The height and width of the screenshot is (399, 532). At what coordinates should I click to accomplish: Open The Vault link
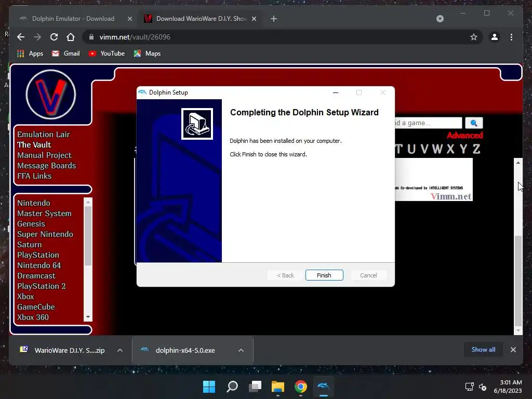34,145
